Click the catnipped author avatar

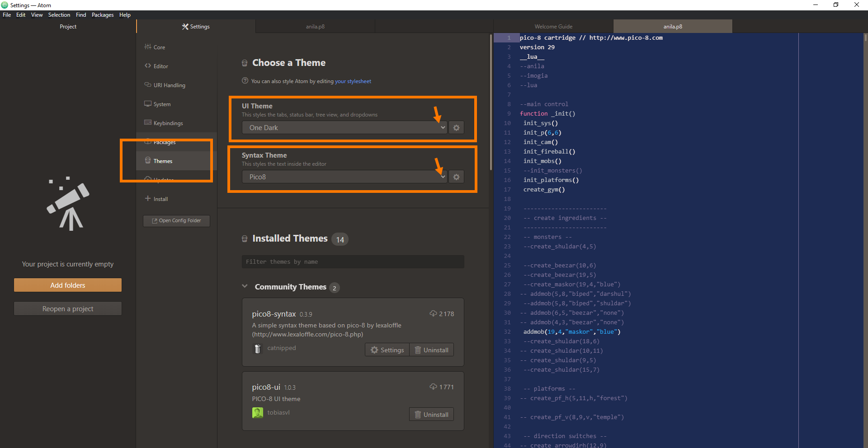[x=258, y=349]
